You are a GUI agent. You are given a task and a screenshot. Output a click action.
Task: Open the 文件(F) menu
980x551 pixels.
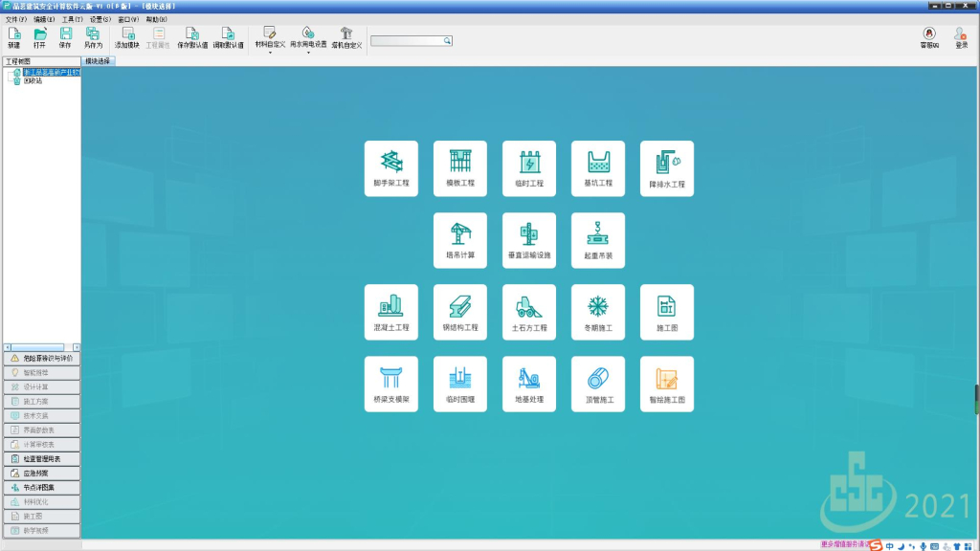pyautogui.click(x=15, y=19)
